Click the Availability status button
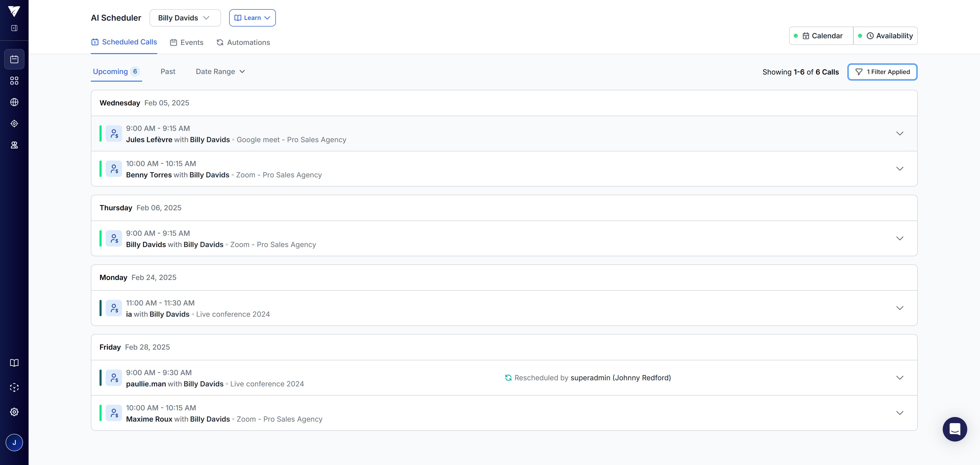980x465 pixels. click(885, 36)
